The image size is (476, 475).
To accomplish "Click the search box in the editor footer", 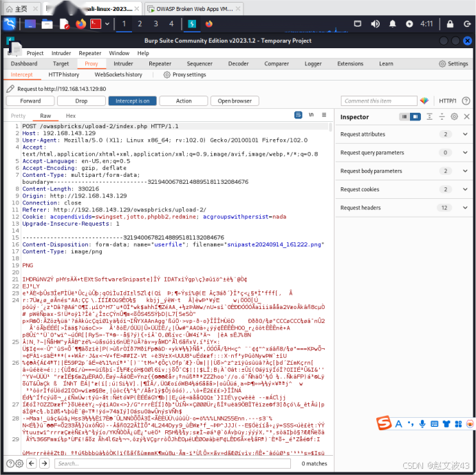I will (x=173, y=463).
